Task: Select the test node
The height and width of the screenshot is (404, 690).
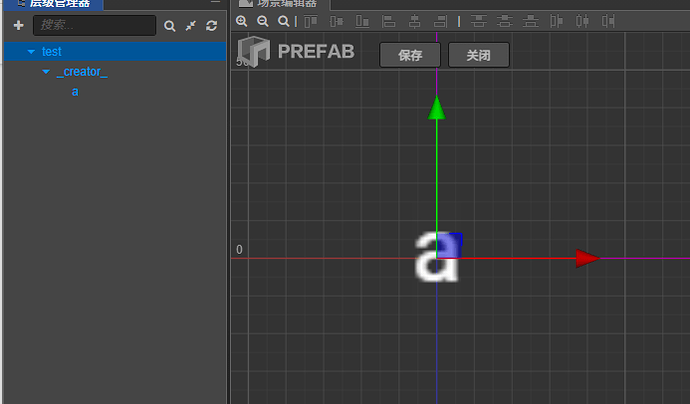Action: (x=115, y=51)
